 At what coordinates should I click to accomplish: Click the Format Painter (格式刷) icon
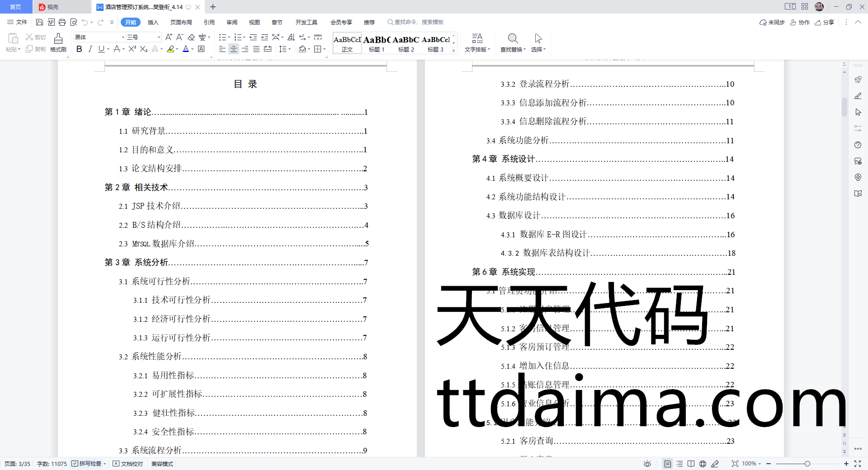pyautogui.click(x=58, y=42)
